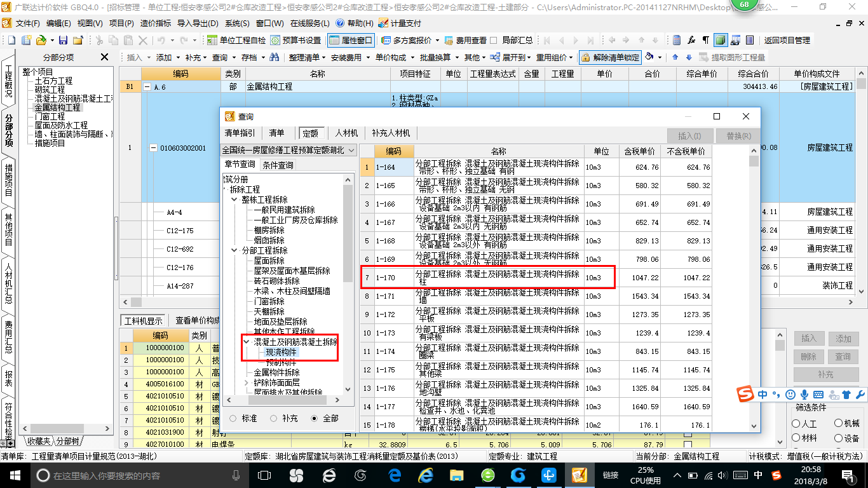Click the binoculars find icon
This screenshot has height=488, width=868.
click(274, 57)
